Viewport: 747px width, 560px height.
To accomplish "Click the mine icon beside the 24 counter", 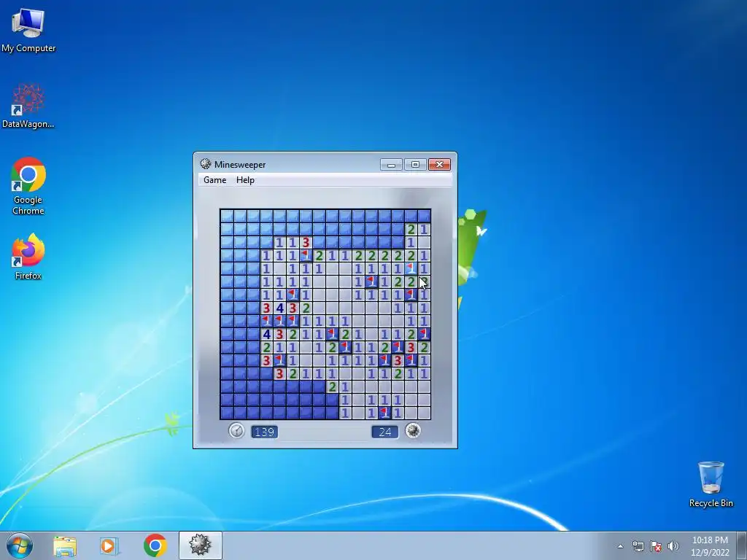I will point(413,431).
